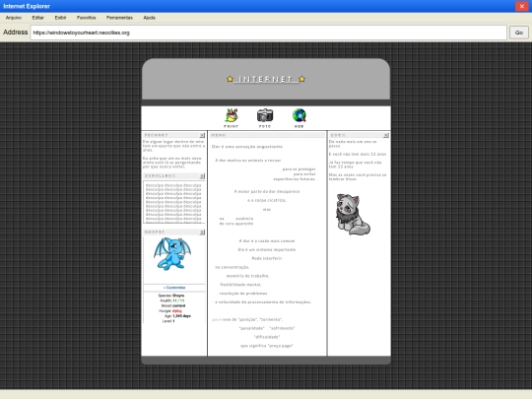Open the Exibir menu
Image resolution: width=532 pixels, height=399 pixels.
point(60,18)
